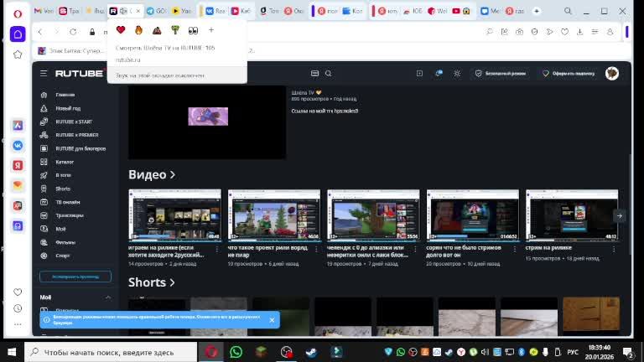The width and height of the screenshot is (644, 362).
Task: Open the челендж с 0 до алмазки video
Action: coord(373,215)
